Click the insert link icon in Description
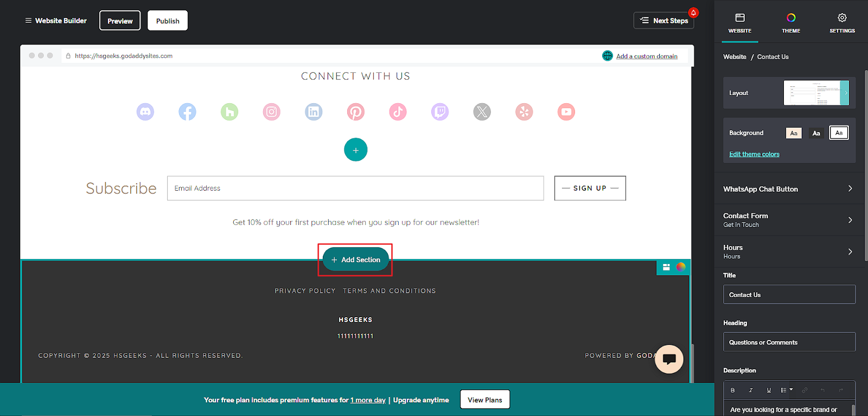This screenshot has height=416, width=868. [x=805, y=390]
